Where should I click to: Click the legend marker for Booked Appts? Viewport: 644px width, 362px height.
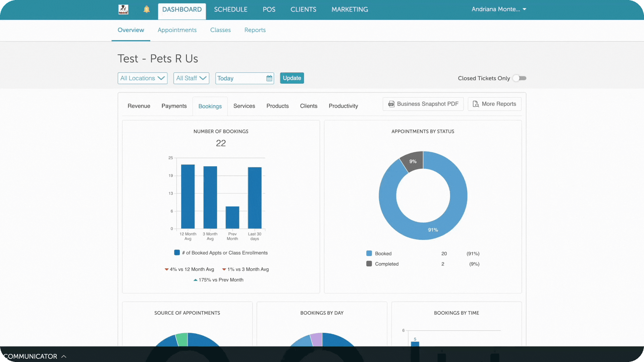pyautogui.click(x=177, y=252)
